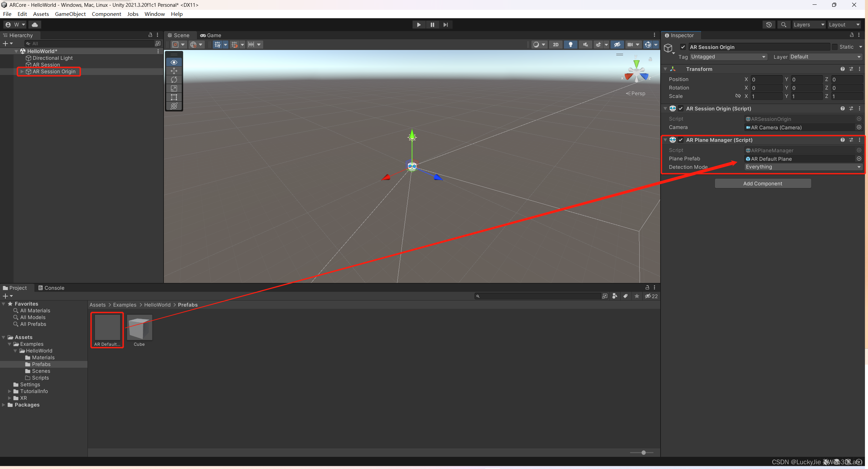Open the GameObject menu
Screen dimensions: 868x469
[70, 14]
